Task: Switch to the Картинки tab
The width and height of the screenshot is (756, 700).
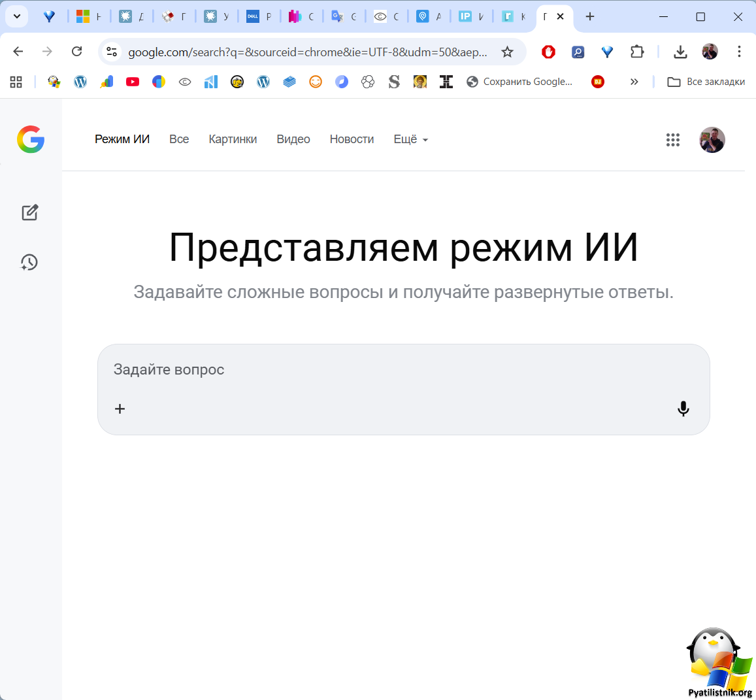Action: [233, 139]
